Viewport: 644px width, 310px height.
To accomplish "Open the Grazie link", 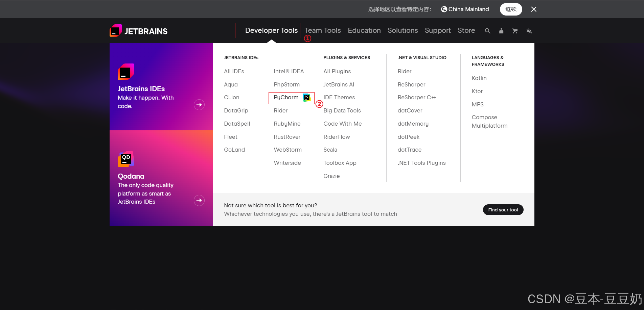I will 331,176.
